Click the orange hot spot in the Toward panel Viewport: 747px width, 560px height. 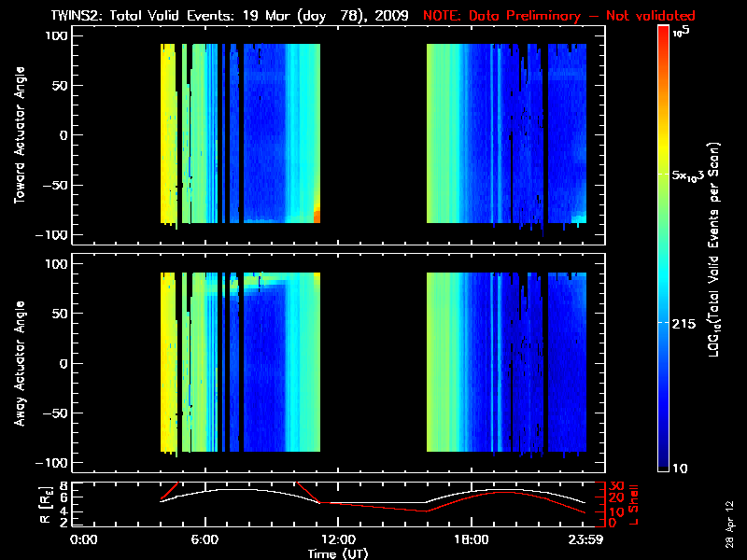pos(317,214)
